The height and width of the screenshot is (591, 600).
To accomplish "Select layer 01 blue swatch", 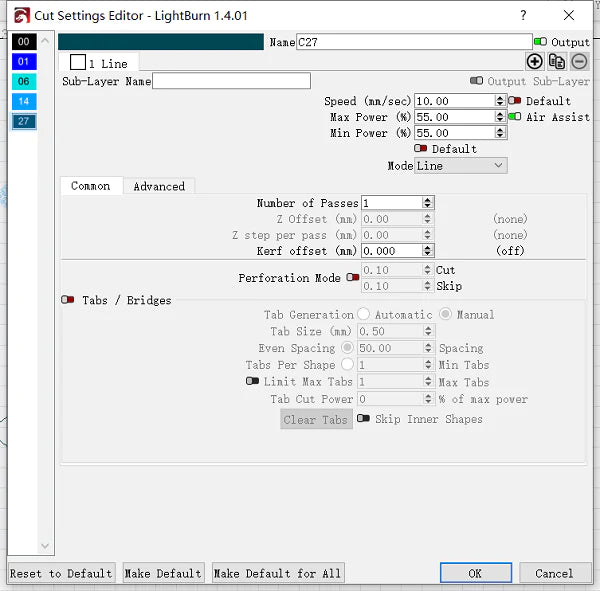I will click(x=24, y=62).
